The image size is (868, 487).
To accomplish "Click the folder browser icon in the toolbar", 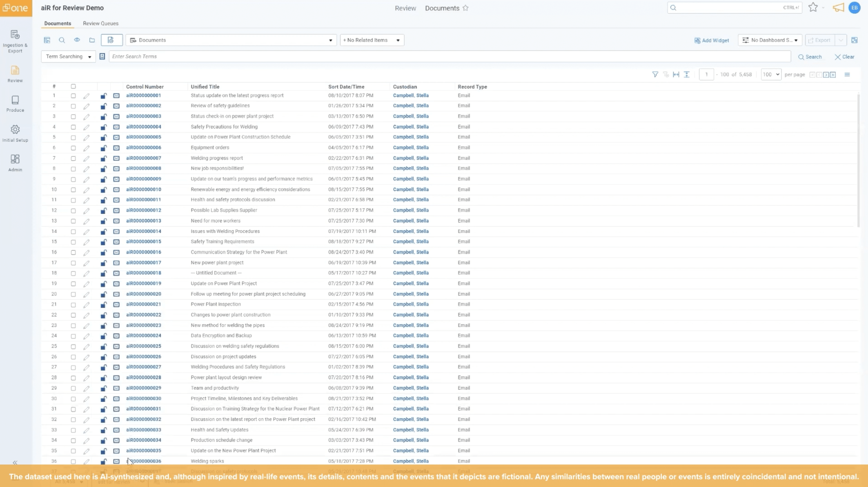I will point(92,40).
